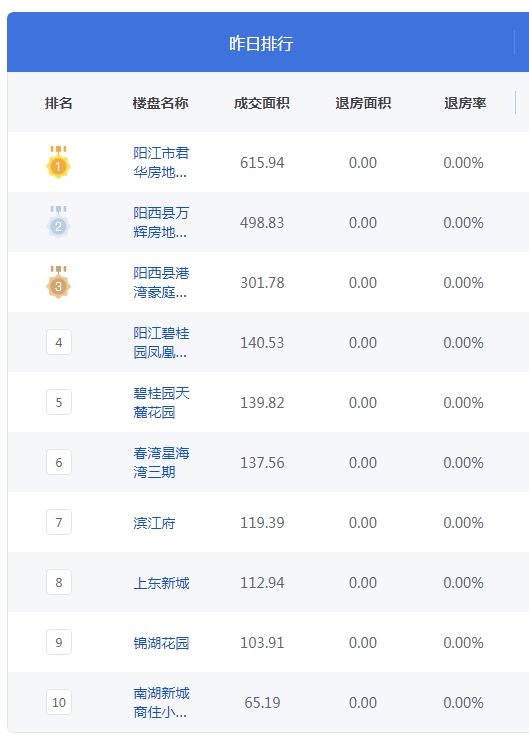Open the 锦湖花园 property link

pos(161,643)
